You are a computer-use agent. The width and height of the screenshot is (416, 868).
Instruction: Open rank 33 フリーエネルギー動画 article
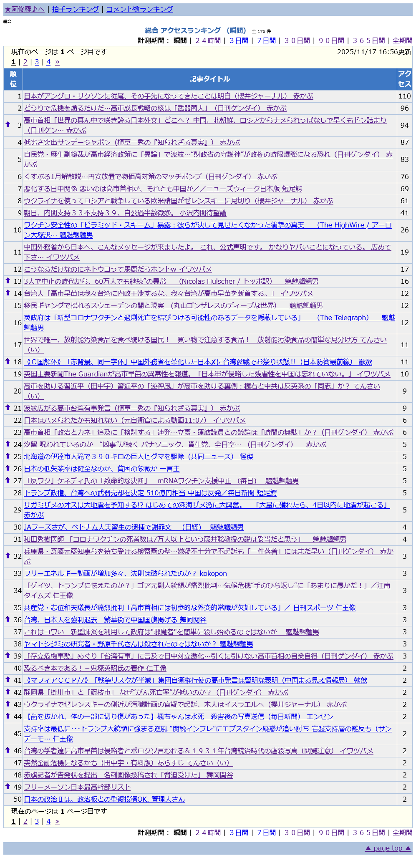[125, 573]
